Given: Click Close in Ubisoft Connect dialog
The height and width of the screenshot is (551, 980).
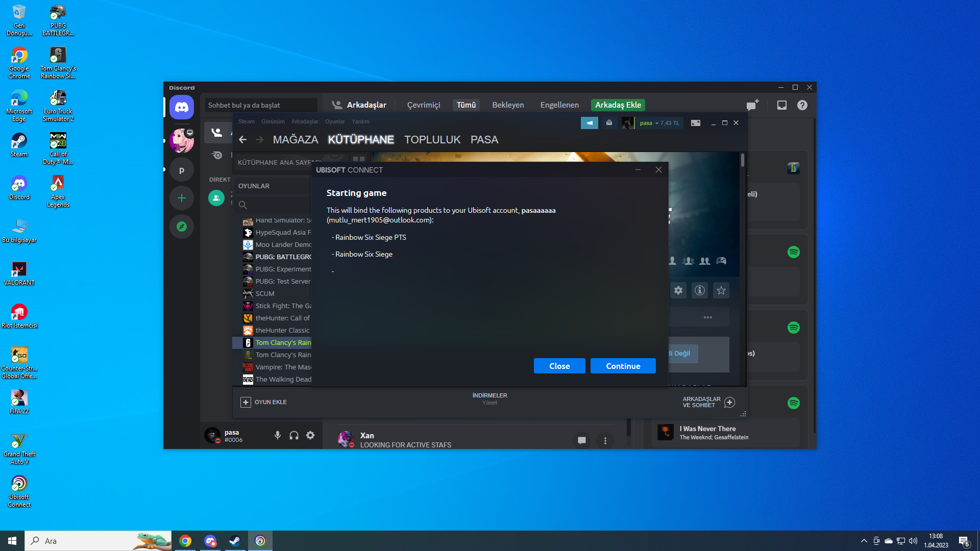Looking at the screenshot, I should (559, 366).
